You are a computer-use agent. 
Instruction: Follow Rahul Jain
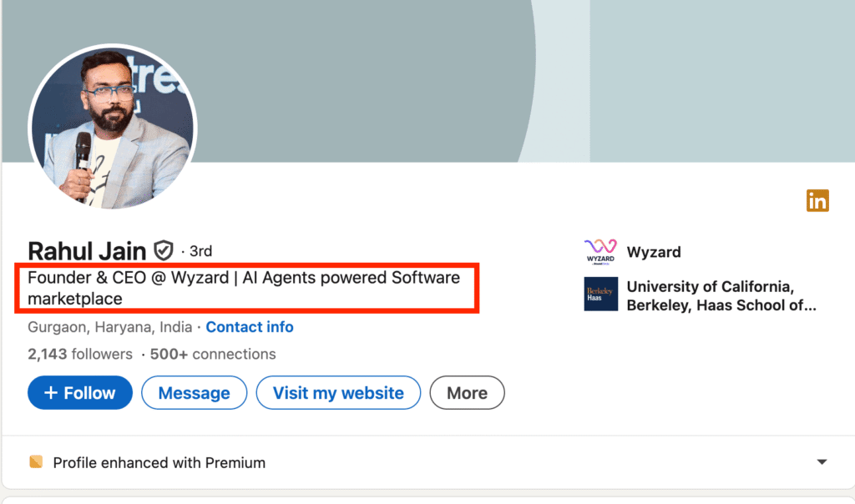click(x=80, y=393)
